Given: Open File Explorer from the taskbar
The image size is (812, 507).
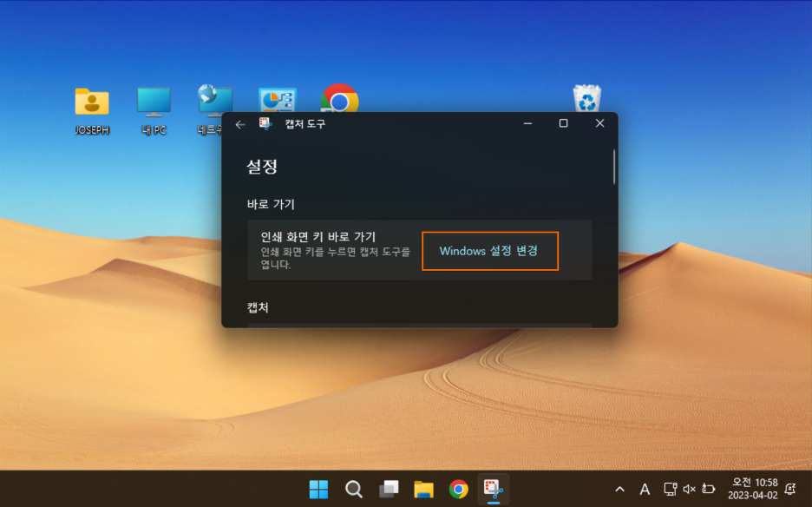Looking at the screenshot, I should point(423,489).
